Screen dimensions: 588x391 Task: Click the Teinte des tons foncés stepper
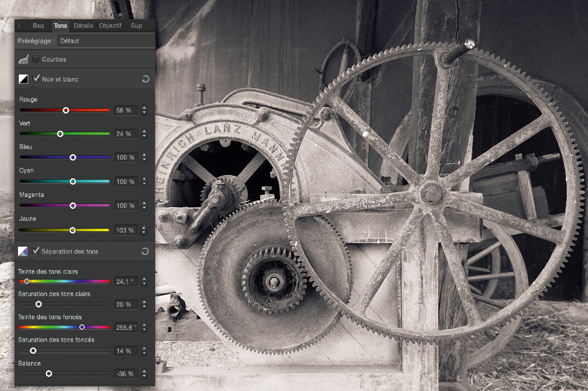coord(144,327)
